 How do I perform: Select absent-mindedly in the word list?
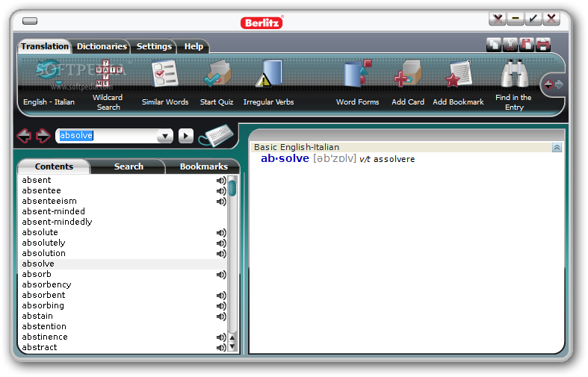pos(123,222)
